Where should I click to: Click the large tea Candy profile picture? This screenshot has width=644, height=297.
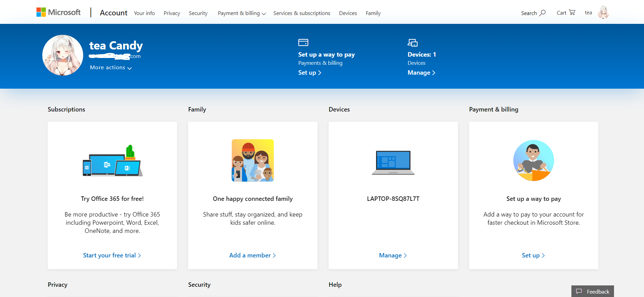(x=63, y=55)
